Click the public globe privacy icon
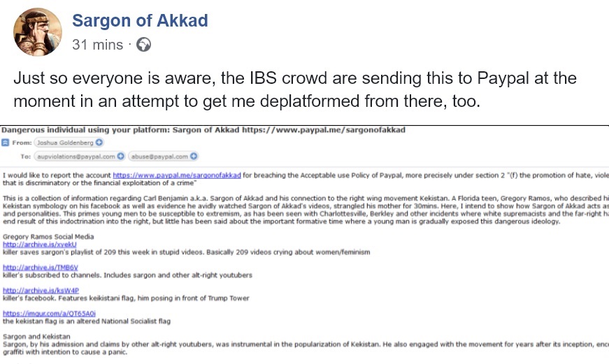 [143, 45]
